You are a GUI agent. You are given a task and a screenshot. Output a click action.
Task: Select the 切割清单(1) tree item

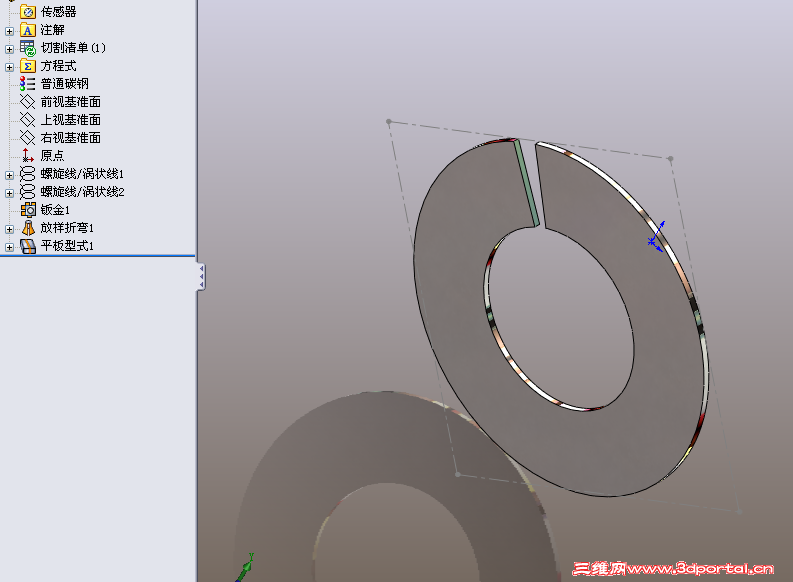[73, 48]
